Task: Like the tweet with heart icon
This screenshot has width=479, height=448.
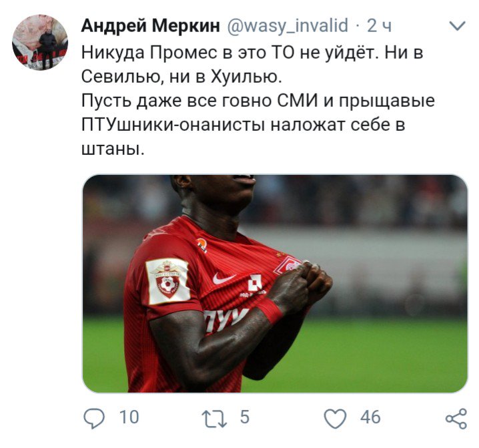Action: point(335,419)
